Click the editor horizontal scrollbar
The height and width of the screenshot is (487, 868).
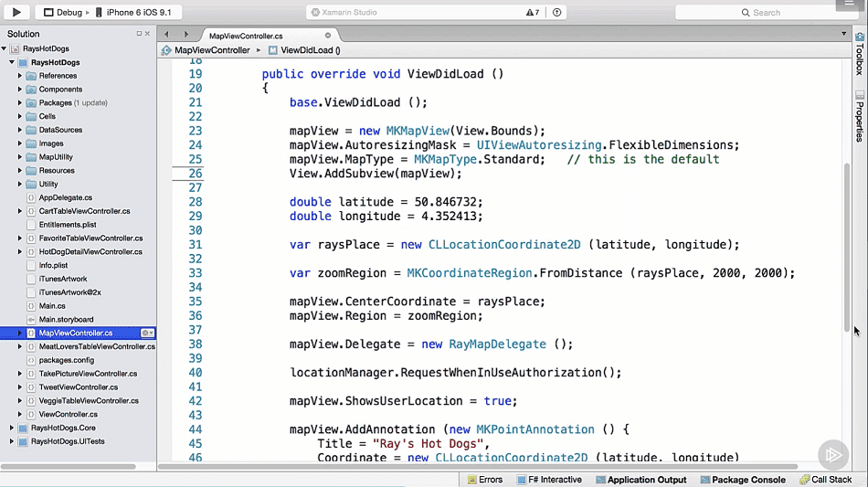pyautogui.click(x=478, y=467)
